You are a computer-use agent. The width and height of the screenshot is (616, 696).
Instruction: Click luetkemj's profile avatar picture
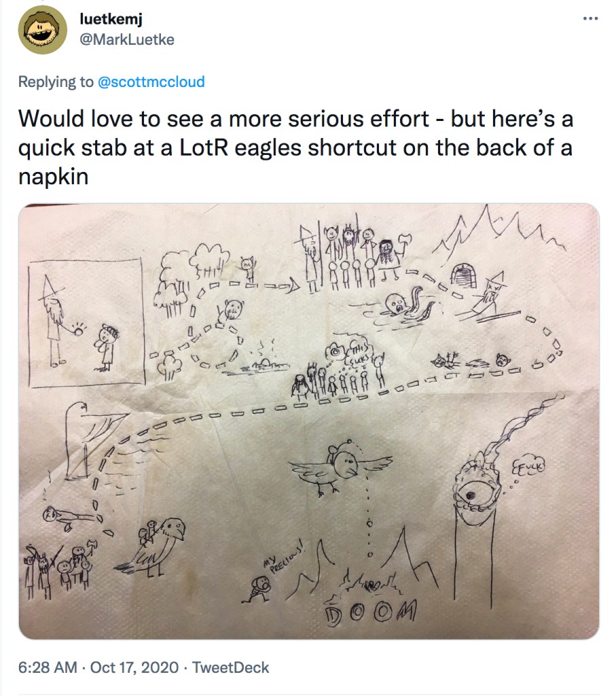click(43, 30)
